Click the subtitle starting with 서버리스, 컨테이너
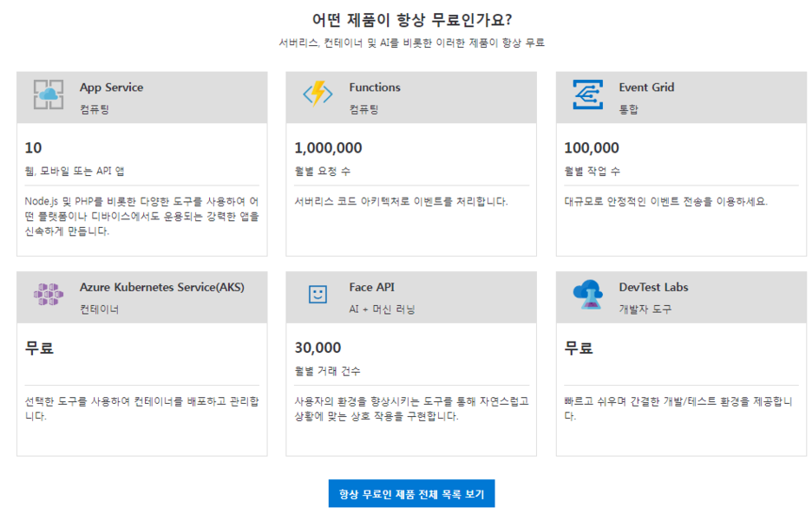Viewport: 812px width, 514px height. click(x=412, y=42)
